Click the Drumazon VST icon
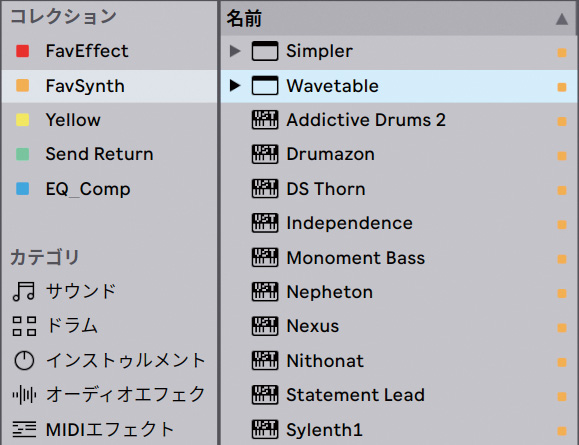The height and width of the screenshot is (445, 579). click(x=265, y=154)
